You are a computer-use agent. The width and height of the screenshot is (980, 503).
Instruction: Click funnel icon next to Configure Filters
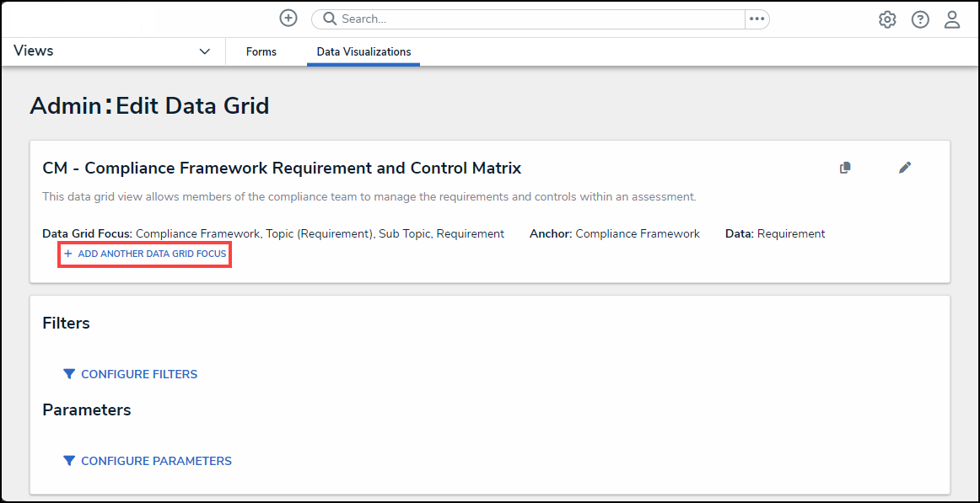point(69,374)
